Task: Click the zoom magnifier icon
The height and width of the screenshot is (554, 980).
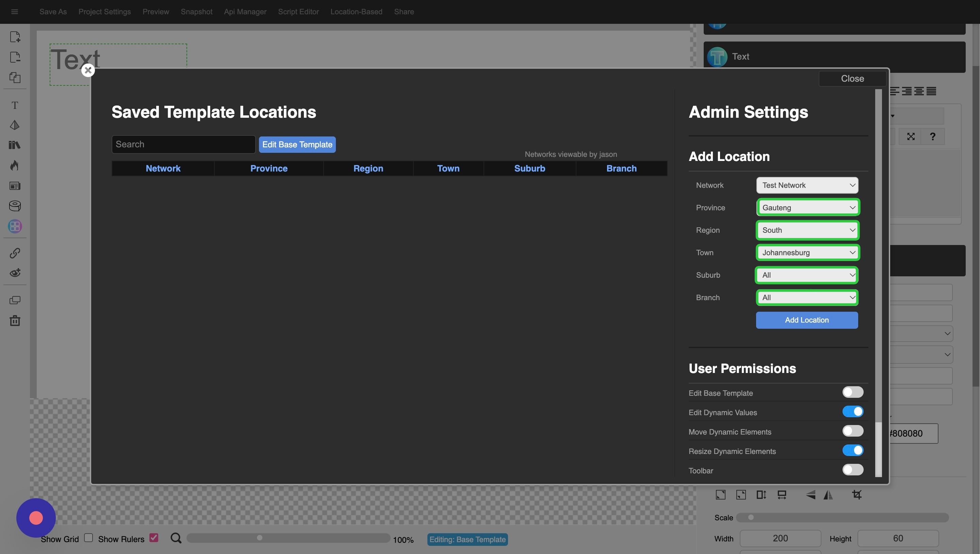Action: pyautogui.click(x=176, y=538)
